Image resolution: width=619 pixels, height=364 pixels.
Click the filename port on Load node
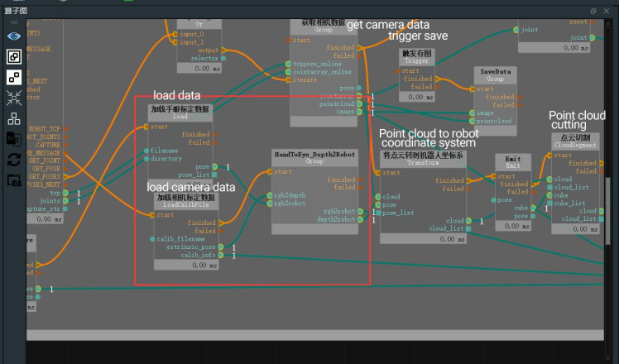point(146,151)
